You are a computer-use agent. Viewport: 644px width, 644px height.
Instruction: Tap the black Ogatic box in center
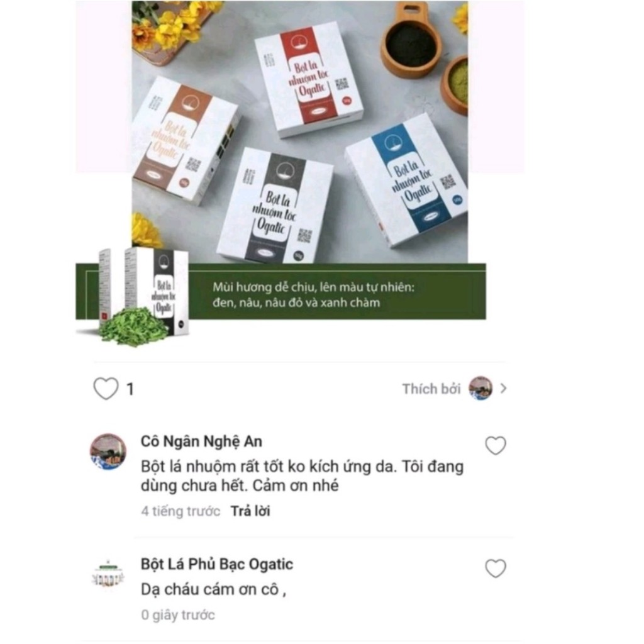274,206
